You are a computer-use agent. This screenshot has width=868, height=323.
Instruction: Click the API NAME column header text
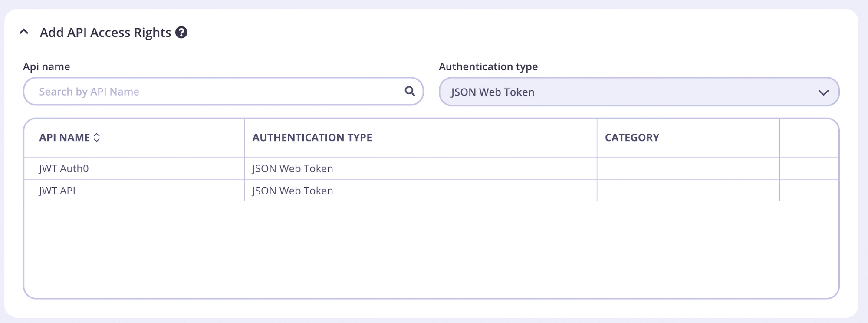(x=65, y=138)
